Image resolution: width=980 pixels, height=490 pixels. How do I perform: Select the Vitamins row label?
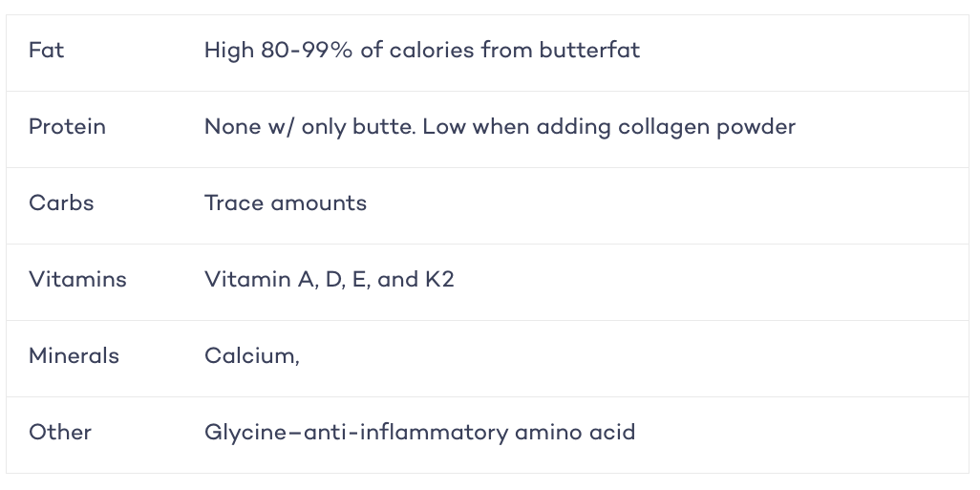pos(77,279)
